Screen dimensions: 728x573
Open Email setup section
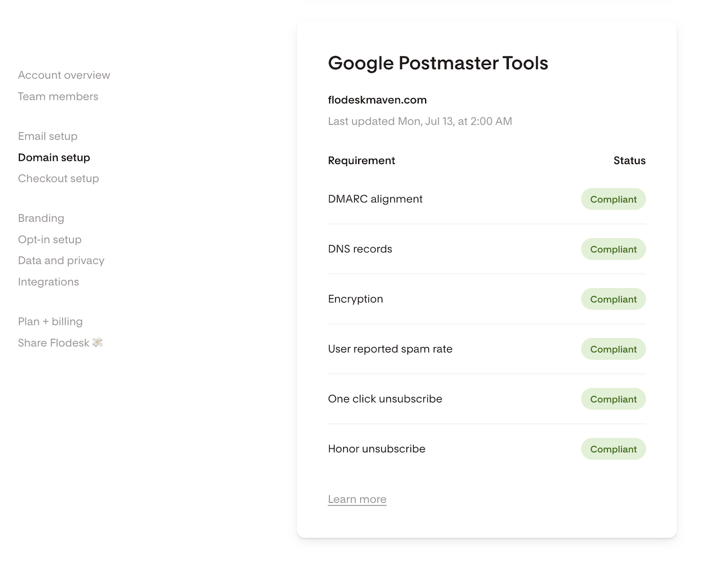click(48, 136)
